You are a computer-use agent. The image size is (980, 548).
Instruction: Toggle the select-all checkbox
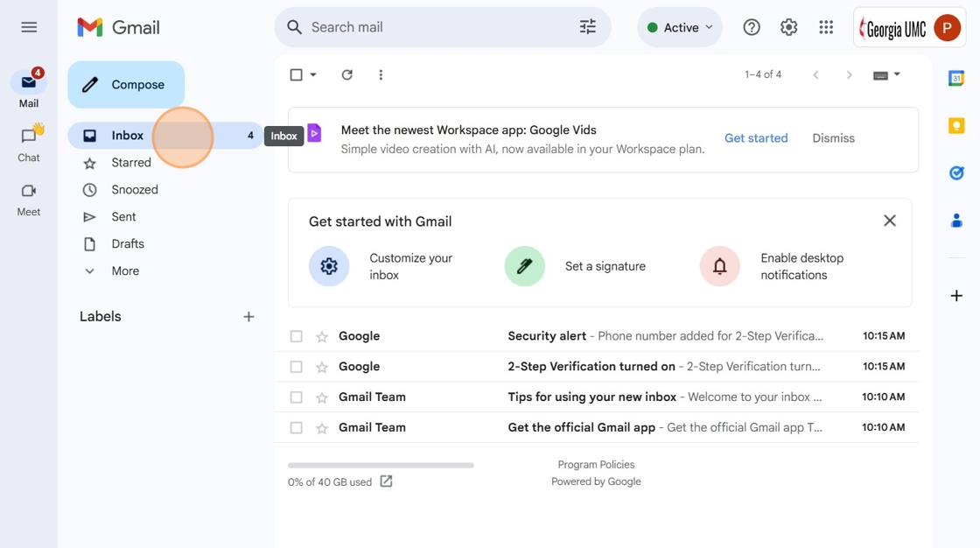coord(297,75)
